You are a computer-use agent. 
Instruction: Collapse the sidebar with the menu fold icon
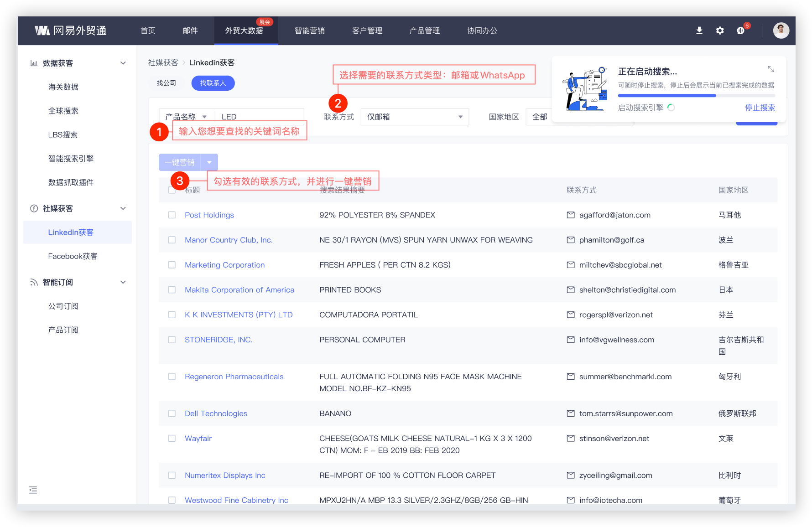coord(33,490)
